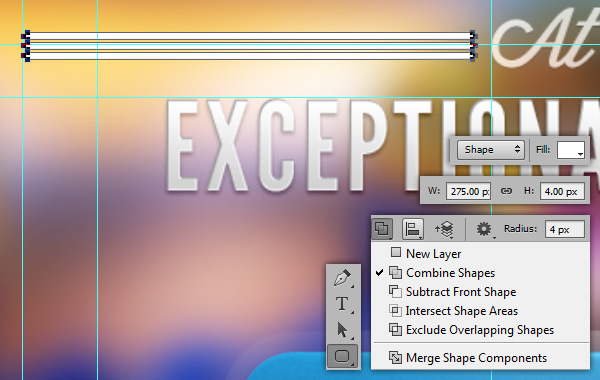Viewport: 600px width, 380px height.
Task: Click the Radius label
Action: tap(520, 228)
